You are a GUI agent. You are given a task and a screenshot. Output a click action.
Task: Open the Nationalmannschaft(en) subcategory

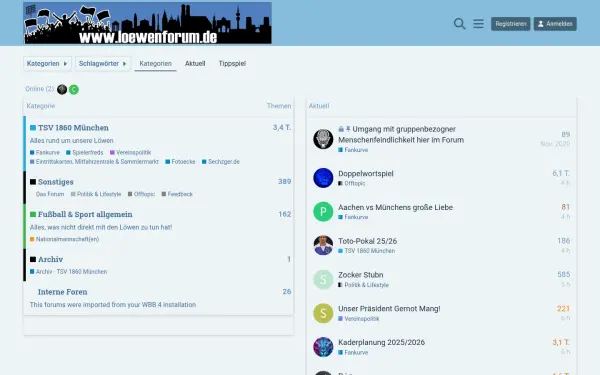[x=64, y=240]
